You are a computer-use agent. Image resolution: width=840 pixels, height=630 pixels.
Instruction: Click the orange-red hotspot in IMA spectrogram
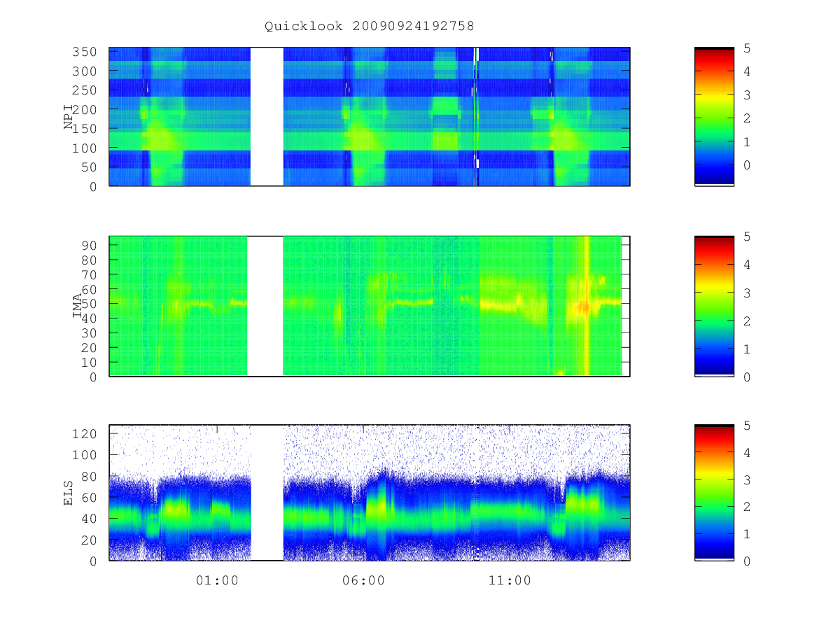click(x=582, y=307)
